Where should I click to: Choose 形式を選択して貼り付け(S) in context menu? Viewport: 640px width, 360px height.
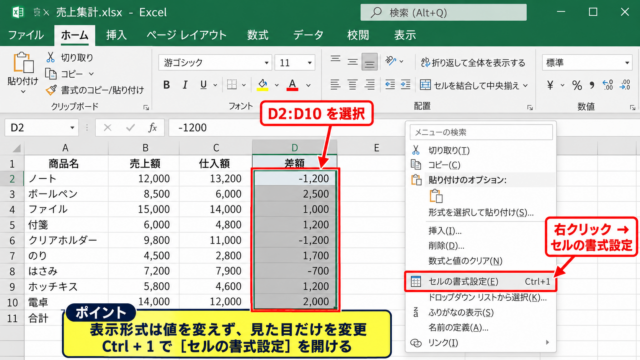point(480,212)
